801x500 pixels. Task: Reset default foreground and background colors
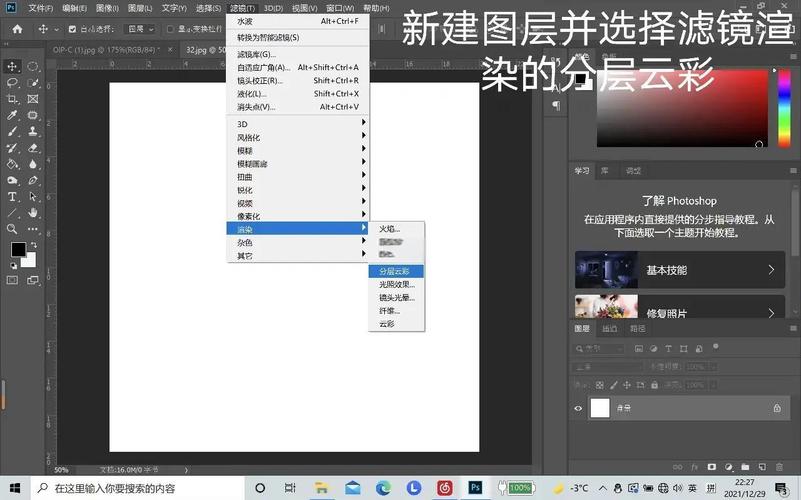click(x=13, y=266)
